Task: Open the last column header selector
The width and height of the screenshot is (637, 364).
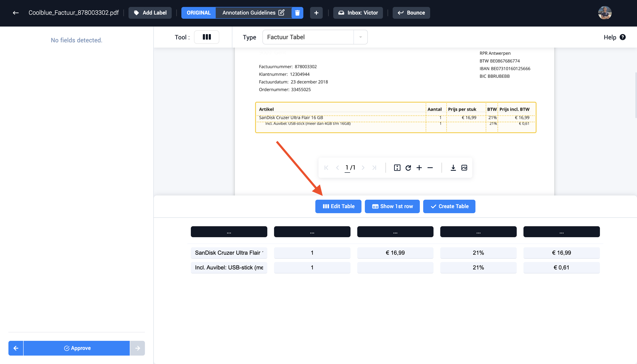Action: coord(562,232)
